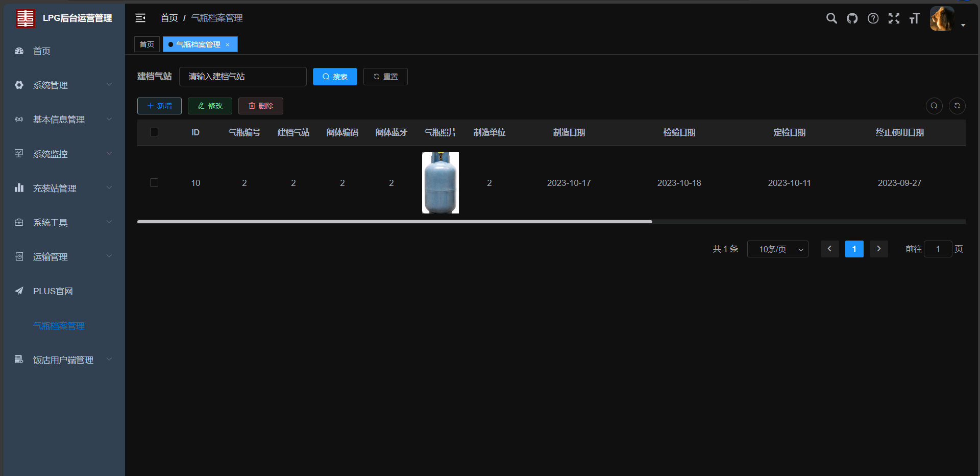
Task: Click the 建档气站 input field
Action: pos(242,77)
